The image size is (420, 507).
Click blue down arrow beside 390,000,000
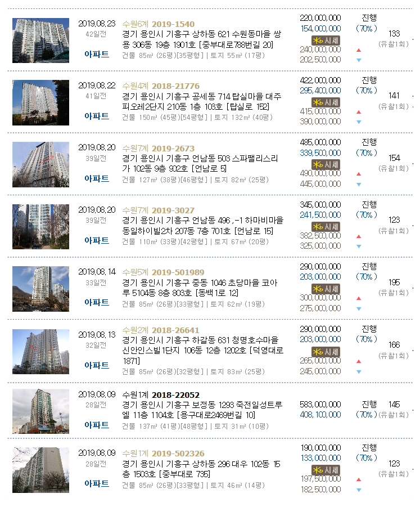(359, 122)
